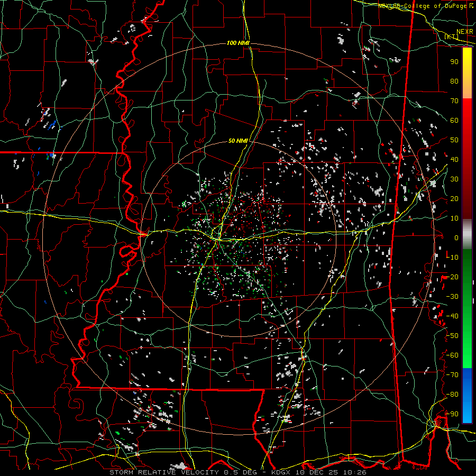Click the "70" scale value
Viewport: 476px width, 476px height.
(x=454, y=101)
